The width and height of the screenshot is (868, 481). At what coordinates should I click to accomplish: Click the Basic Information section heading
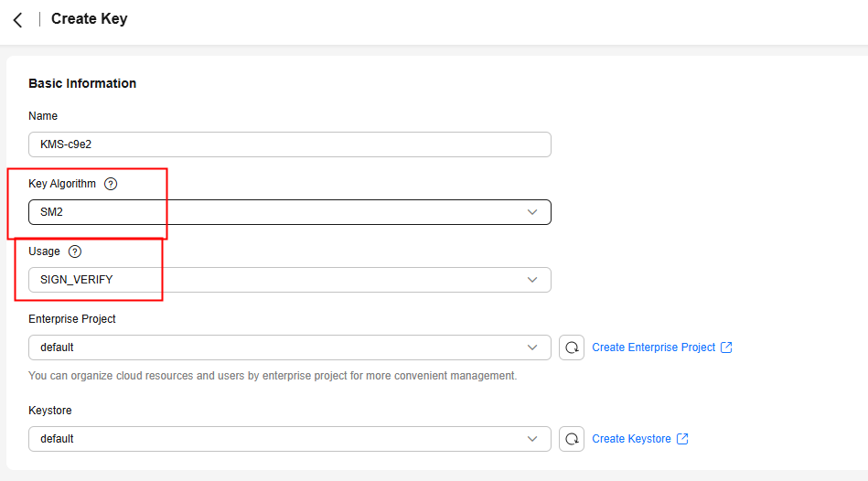(x=82, y=83)
